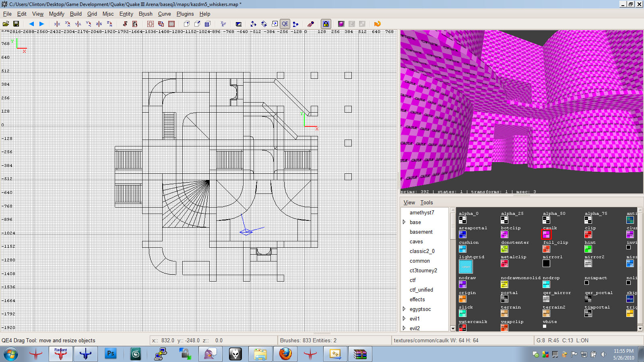This screenshot has height=362, width=644.
Task: Select the Scale tool icon
Action: tap(275, 24)
